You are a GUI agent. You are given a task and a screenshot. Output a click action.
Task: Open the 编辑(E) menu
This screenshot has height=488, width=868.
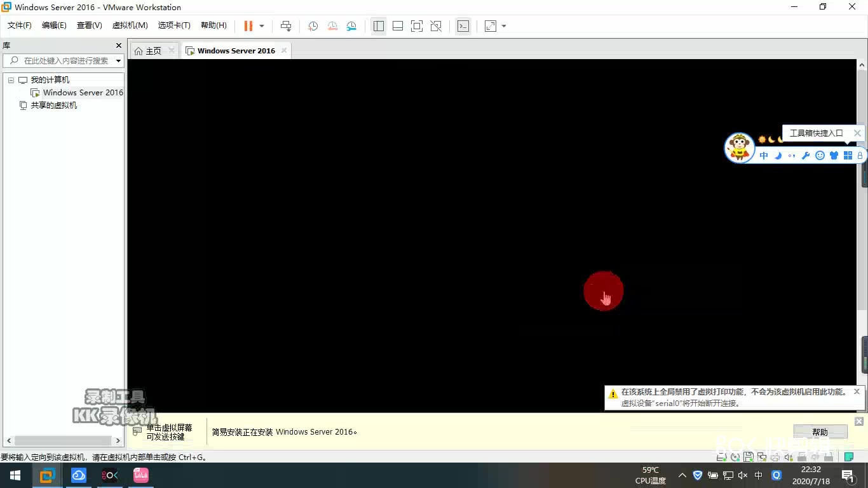(54, 25)
